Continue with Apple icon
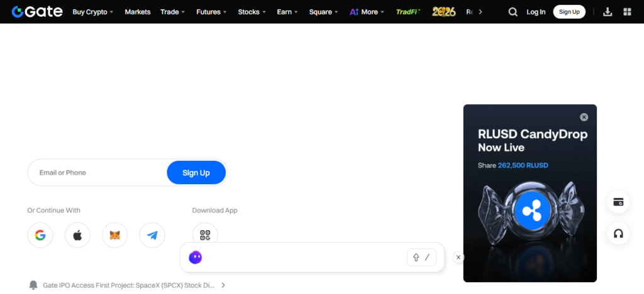The image size is (644, 294). [77, 236]
